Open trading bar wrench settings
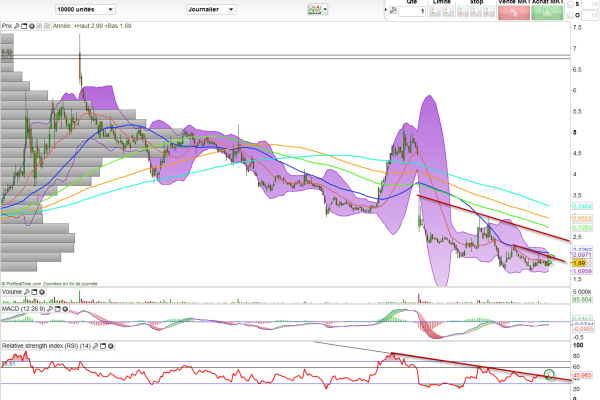Screen dimensions: 600x400 coord(393,11)
